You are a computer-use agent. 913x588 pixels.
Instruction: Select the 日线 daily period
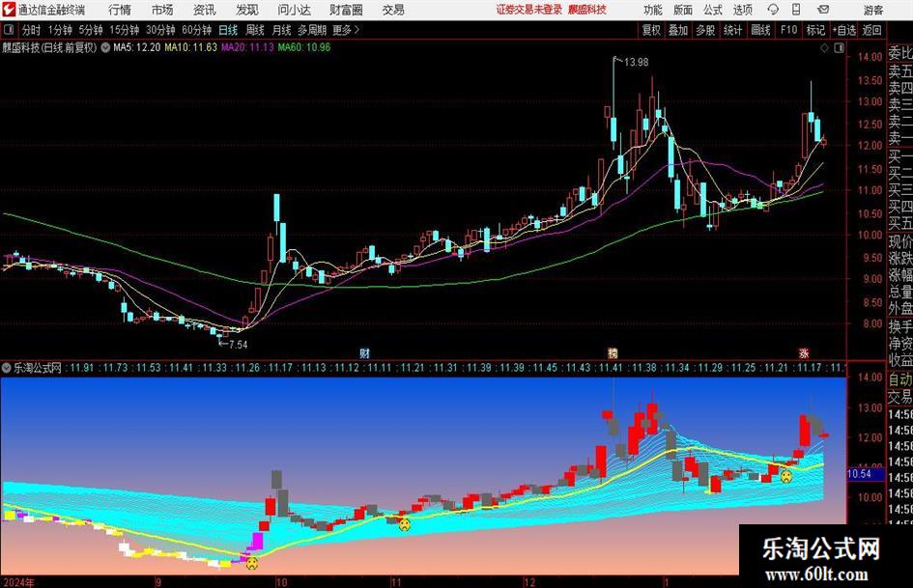(x=228, y=30)
